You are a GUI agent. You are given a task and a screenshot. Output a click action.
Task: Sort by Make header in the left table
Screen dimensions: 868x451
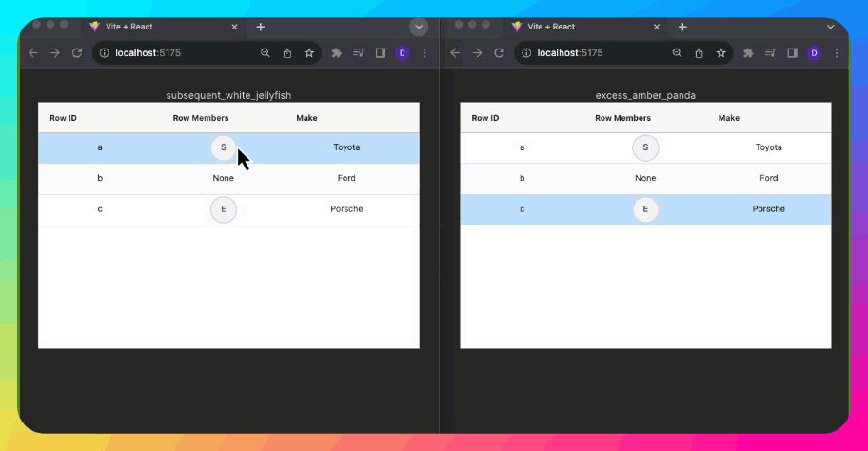pos(306,118)
